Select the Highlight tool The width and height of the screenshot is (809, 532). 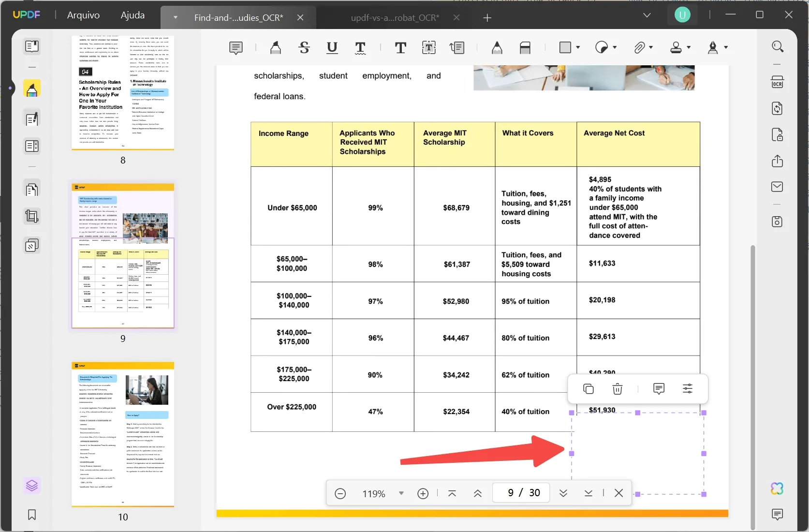(x=276, y=47)
